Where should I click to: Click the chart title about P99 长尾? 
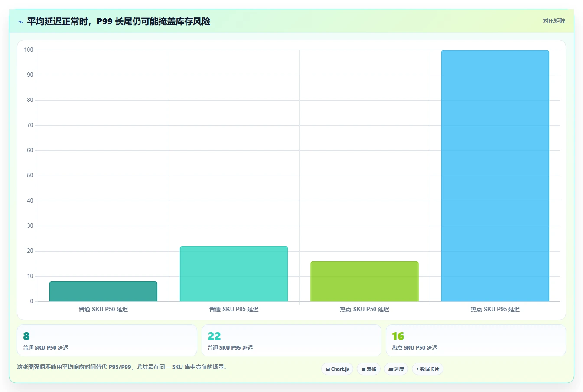tap(119, 21)
